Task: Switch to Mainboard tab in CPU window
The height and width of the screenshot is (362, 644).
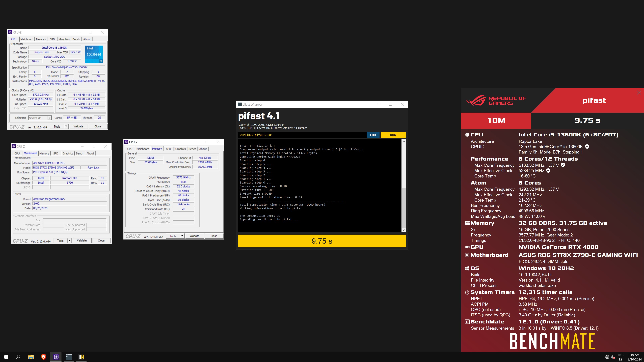Action: click(x=27, y=39)
